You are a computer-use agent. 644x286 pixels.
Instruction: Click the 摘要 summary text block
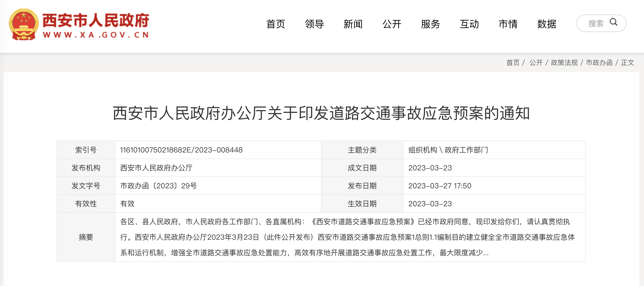[347, 237]
